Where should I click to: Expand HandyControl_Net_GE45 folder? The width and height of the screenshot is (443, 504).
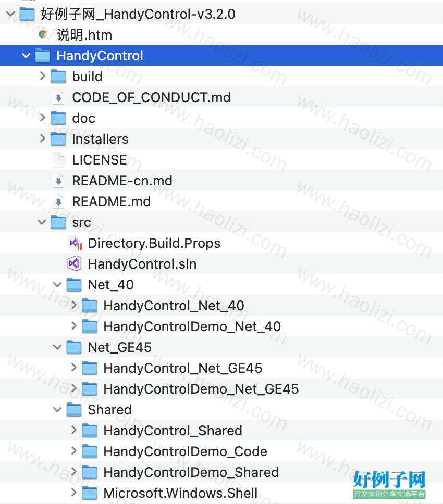point(74,368)
